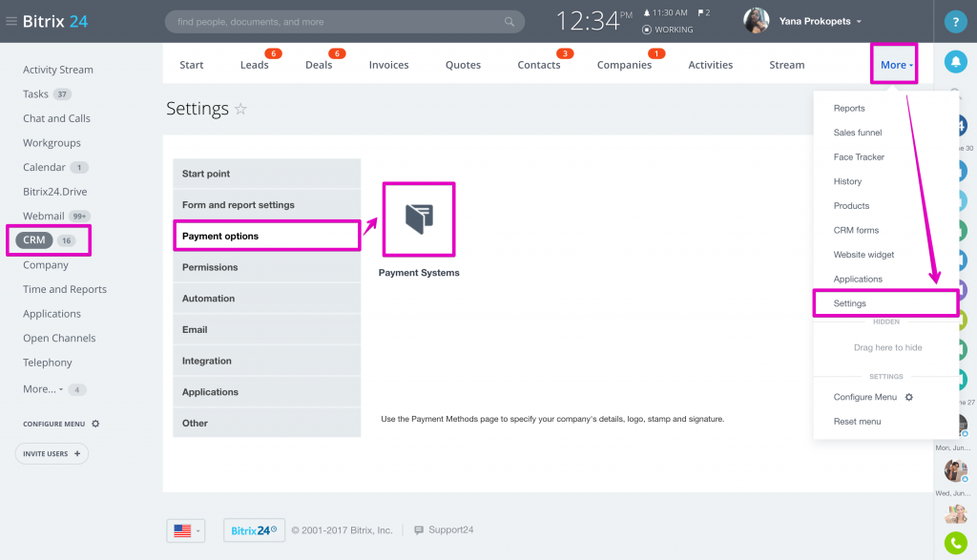Open the Wed, Jun chat contact avatar
This screenshot has height=560, width=977.
pos(955,514)
